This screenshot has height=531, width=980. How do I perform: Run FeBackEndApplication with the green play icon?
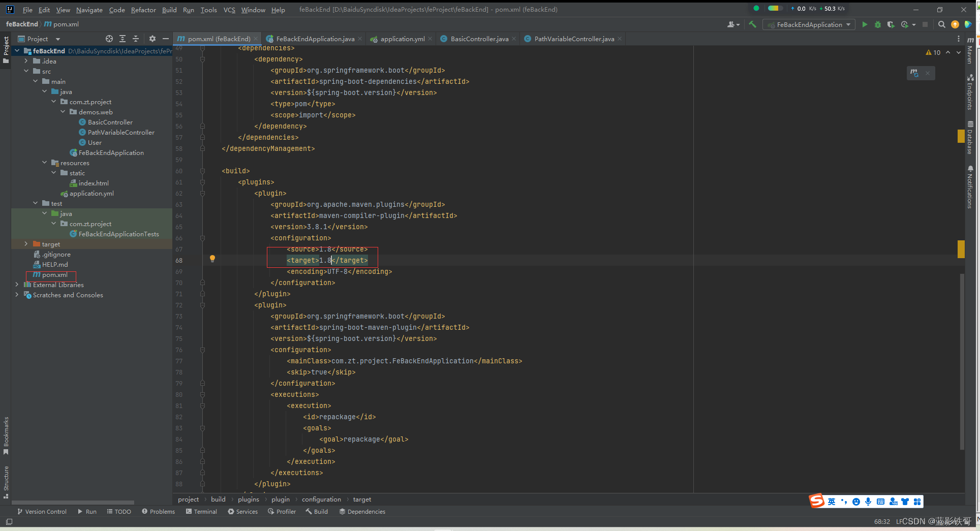tap(865, 24)
